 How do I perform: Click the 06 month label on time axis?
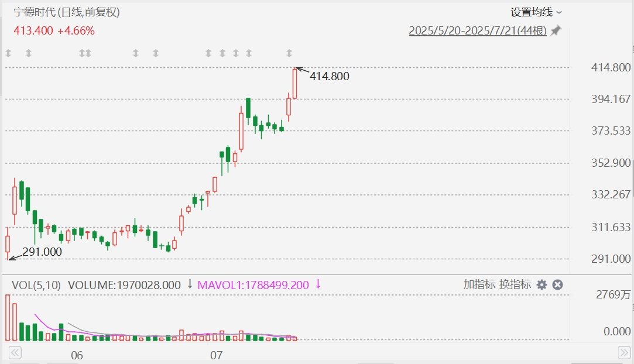point(77,356)
